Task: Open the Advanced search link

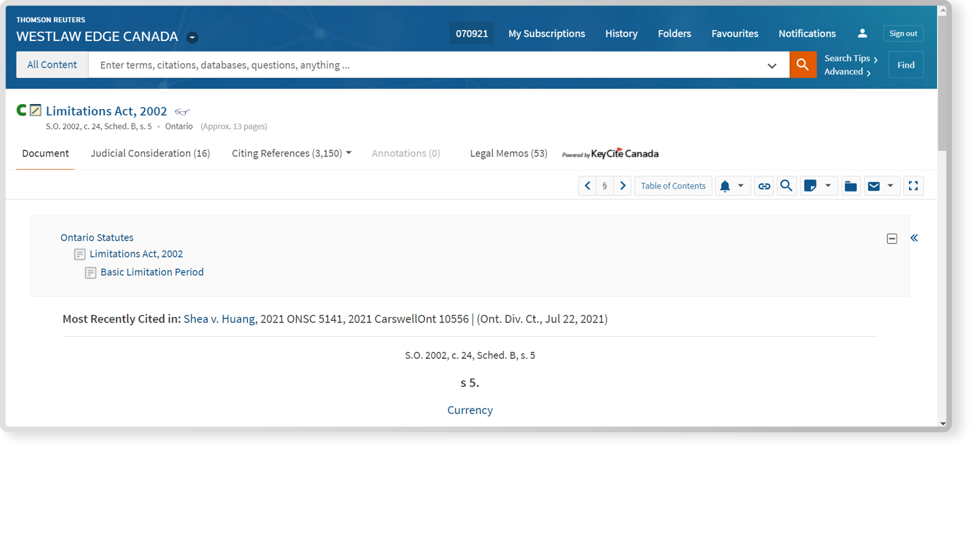Action: point(848,72)
